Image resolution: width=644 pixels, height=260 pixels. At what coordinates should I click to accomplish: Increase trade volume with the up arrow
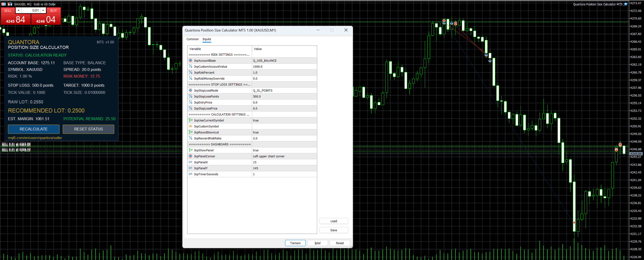(43, 11)
